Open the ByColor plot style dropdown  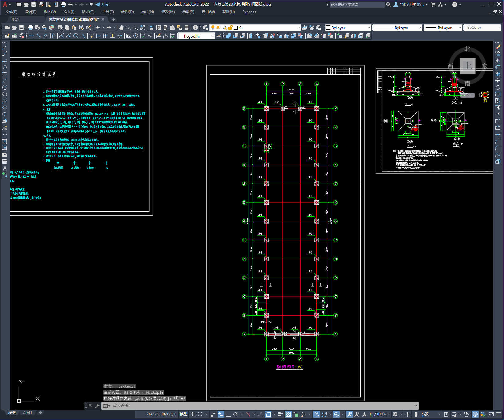pyautogui.click(x=482, y=28)
